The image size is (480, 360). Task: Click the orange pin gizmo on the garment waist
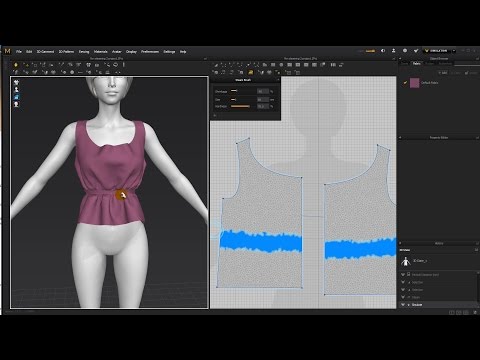click(x=121, y=195)
